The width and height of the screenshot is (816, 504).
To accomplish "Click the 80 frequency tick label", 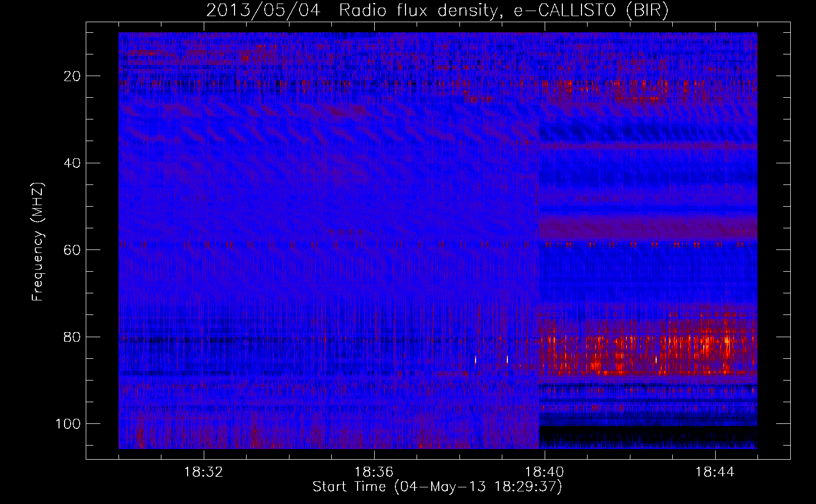I will coord(73,337).
